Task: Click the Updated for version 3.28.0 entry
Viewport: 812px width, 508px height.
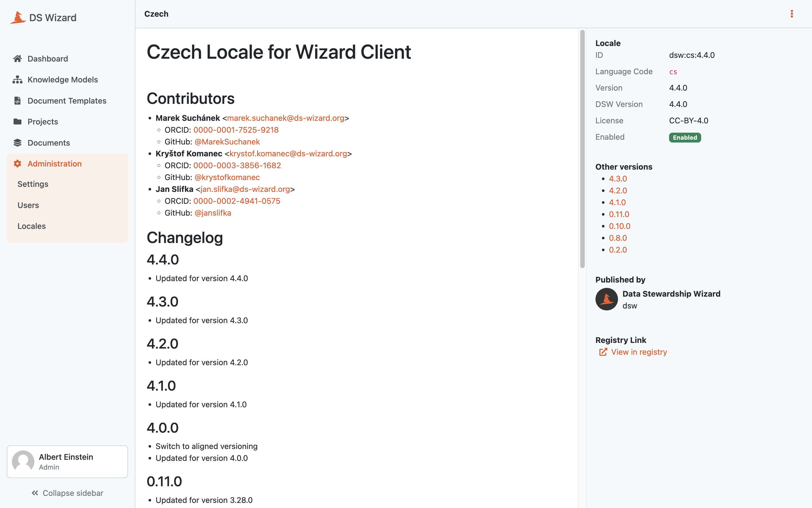Action: [204, 500]
